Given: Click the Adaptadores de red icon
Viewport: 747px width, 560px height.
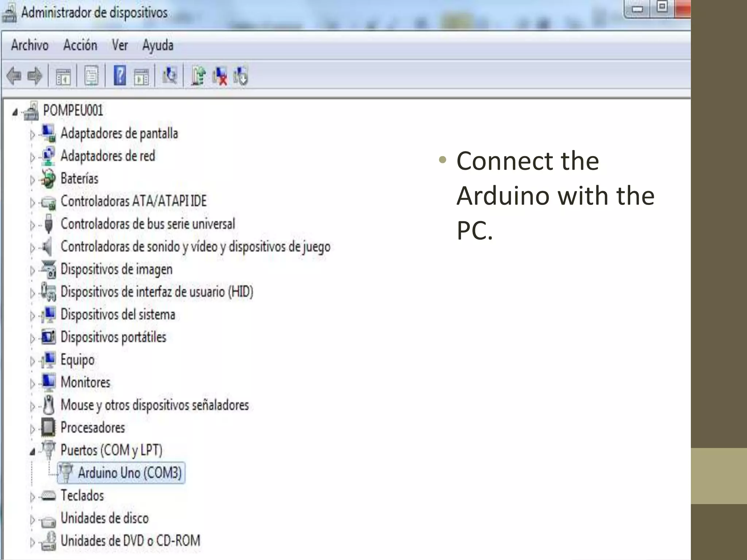Looking at the screenshot, I should [49, 156].
